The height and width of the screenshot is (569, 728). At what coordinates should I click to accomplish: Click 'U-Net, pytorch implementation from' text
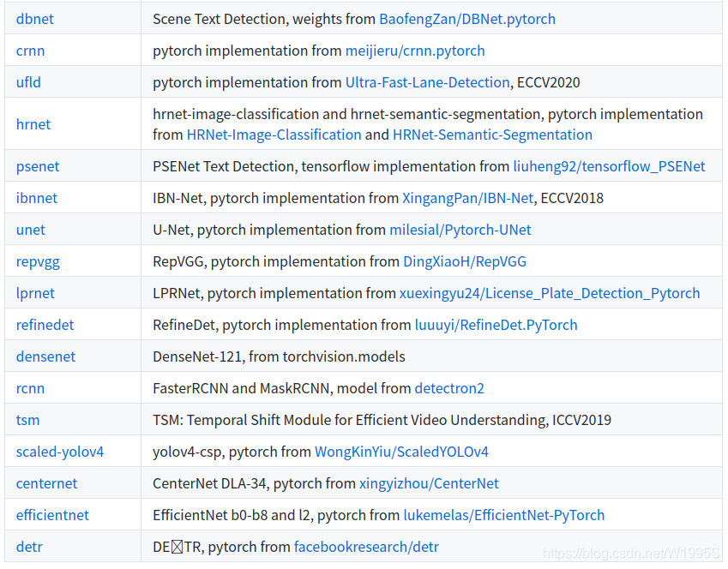[x=269, y=230]
